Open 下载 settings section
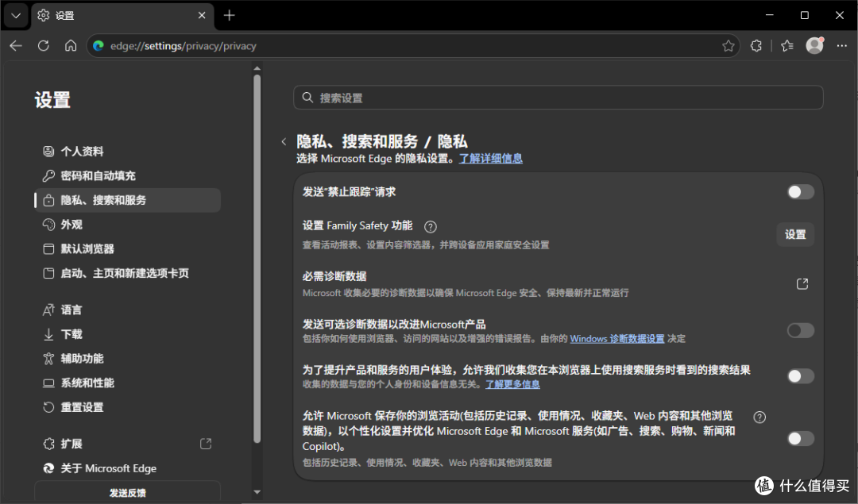This screenshot has width=858, height=504. click(127, 334)
